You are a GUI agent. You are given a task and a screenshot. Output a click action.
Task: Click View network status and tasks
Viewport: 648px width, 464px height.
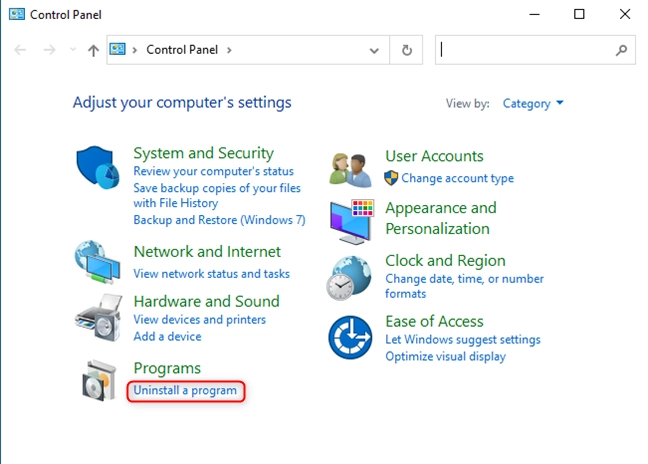click(x=211, y=274)
